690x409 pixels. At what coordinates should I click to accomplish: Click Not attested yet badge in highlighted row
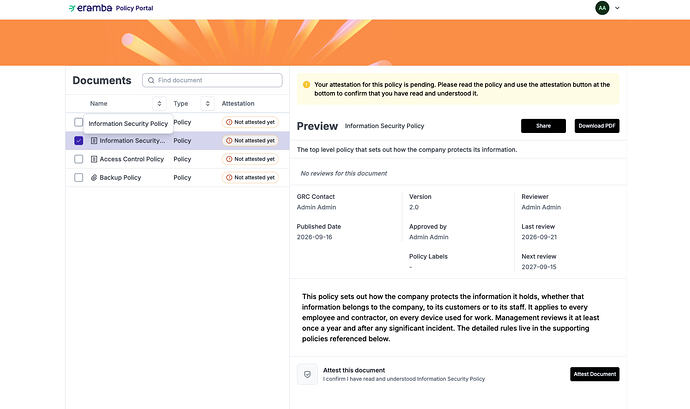pos(250,140)
